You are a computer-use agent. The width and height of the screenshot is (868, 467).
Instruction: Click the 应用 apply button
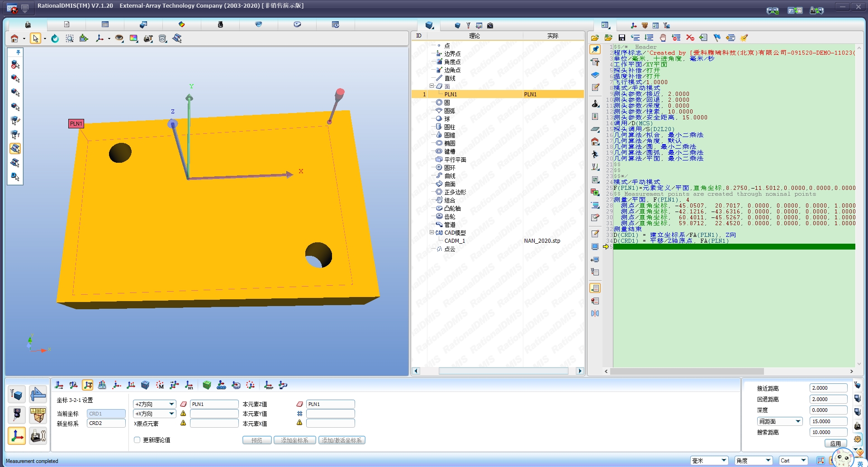(835, 443)
